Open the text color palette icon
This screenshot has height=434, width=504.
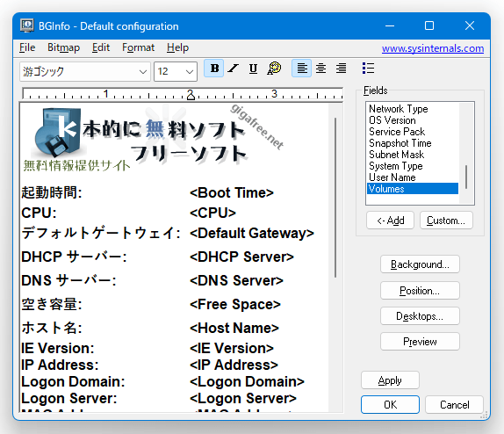pyautogui.click(x=274, y=69)
